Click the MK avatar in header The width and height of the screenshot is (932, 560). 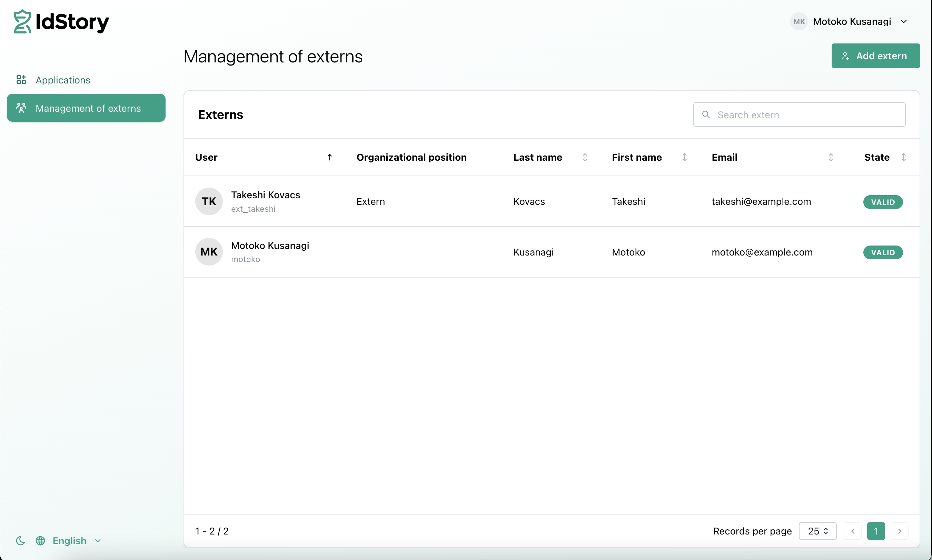(x=799, y=21)
